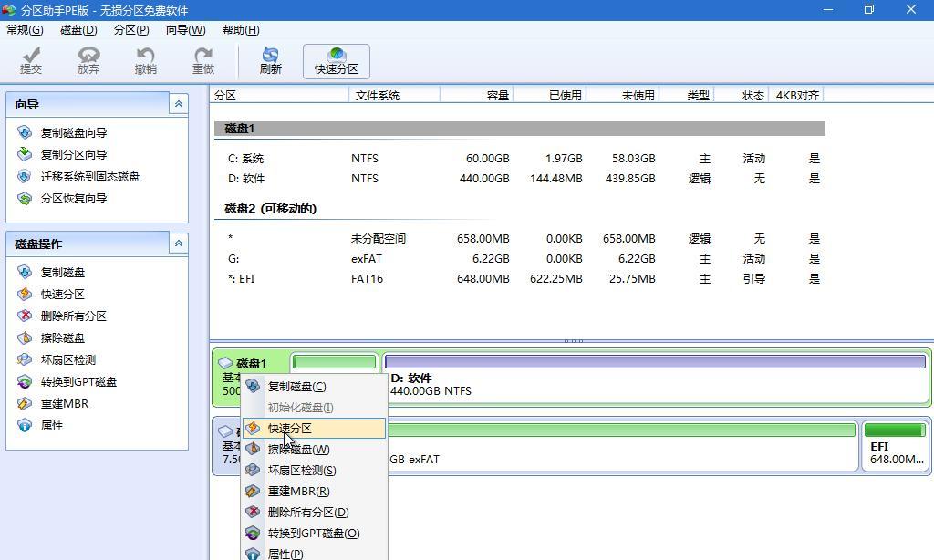Click the 状态 column header
Viewport: 934px width, 560px height.
742,96
